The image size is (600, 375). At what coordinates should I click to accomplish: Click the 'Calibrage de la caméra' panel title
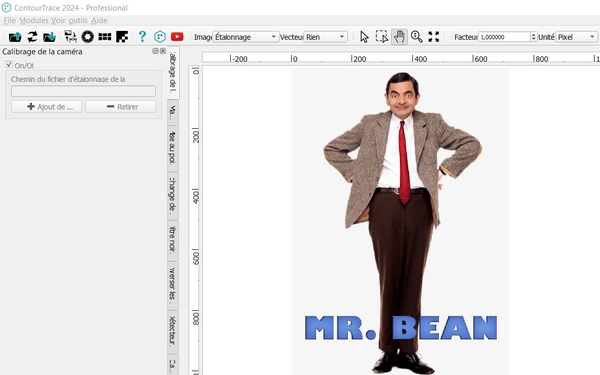[42, 51]
